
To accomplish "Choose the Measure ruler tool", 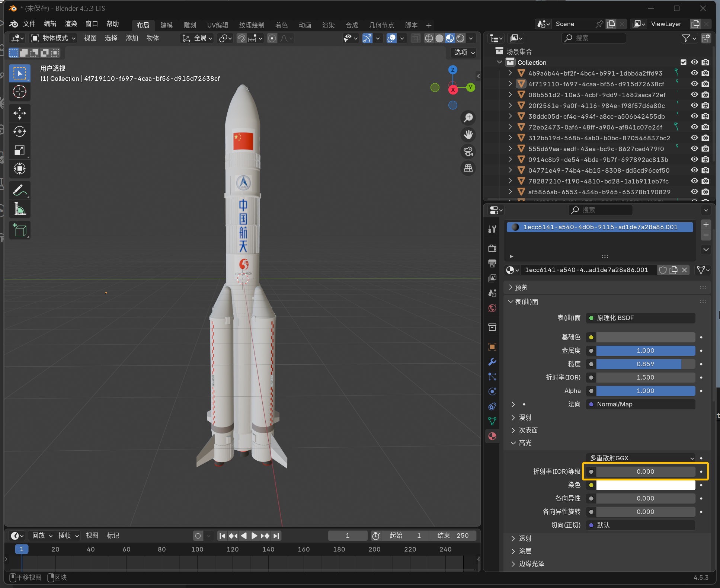I will [x=19, y=209].
